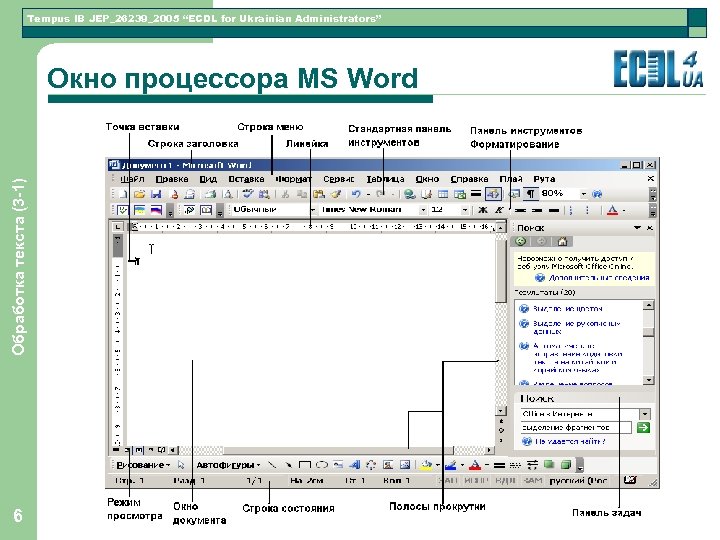
Task: Click the Format Painter brush icon
Action: (x=336, y=194)
